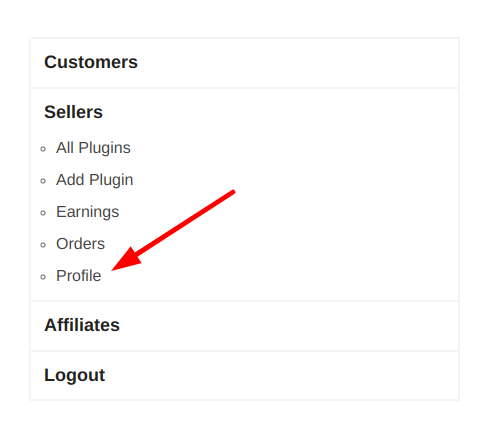Expand the Customers menu section
Viewport: 483px width, 430px height.
coord(91,62)
